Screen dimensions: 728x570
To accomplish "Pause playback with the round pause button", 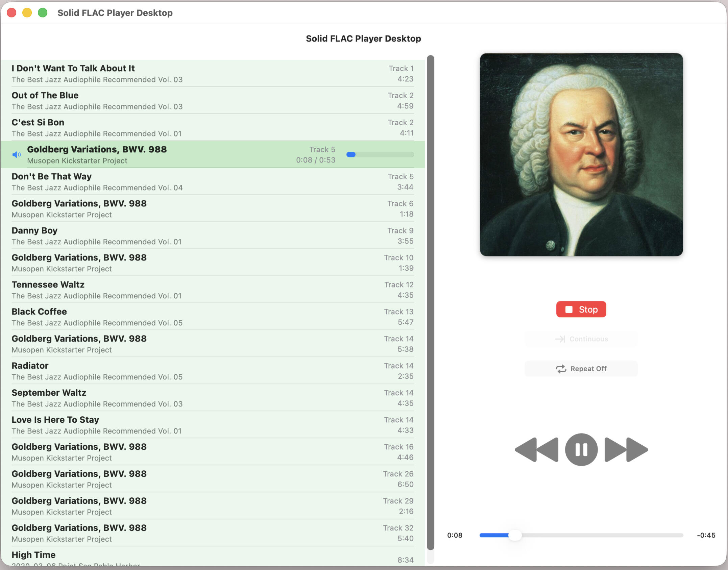I will pyautogui.click(x=581, y=450).
